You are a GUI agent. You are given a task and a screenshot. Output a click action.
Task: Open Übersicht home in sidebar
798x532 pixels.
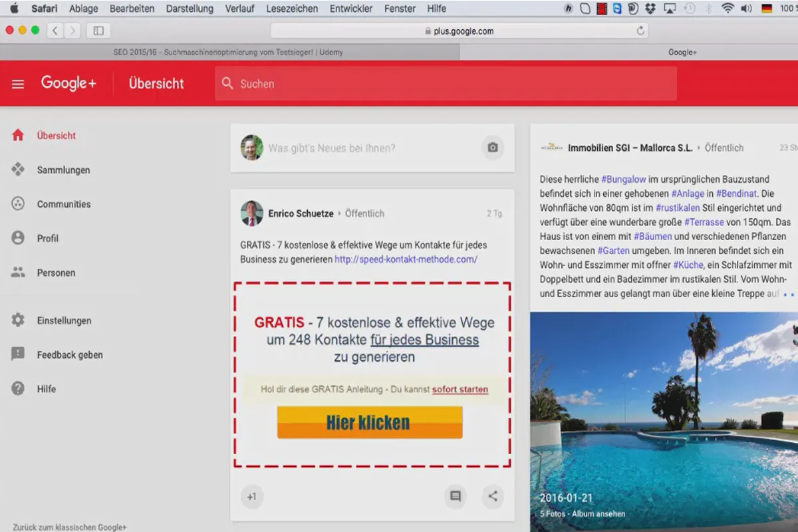(x=57, y=136)
